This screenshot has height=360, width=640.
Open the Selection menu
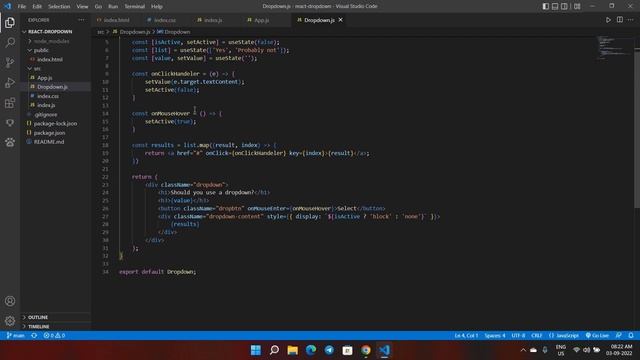(x=59, y=7)
